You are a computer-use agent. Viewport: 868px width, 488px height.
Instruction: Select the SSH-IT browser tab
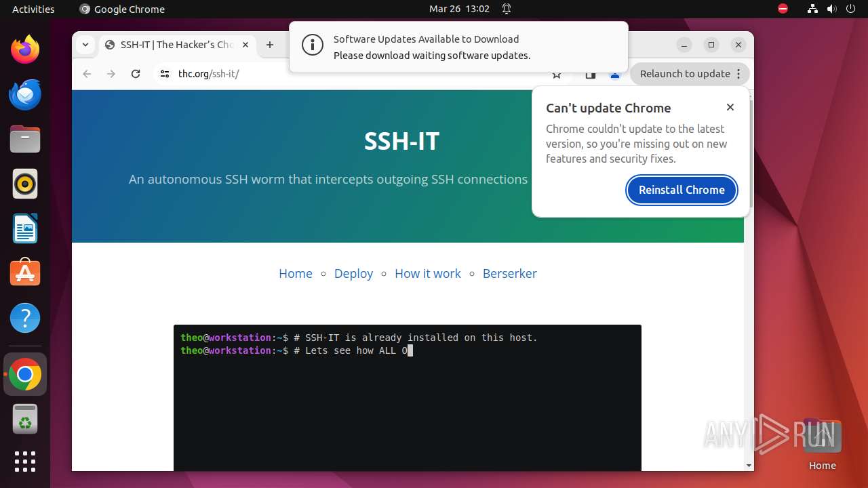[x=176, y=45]
